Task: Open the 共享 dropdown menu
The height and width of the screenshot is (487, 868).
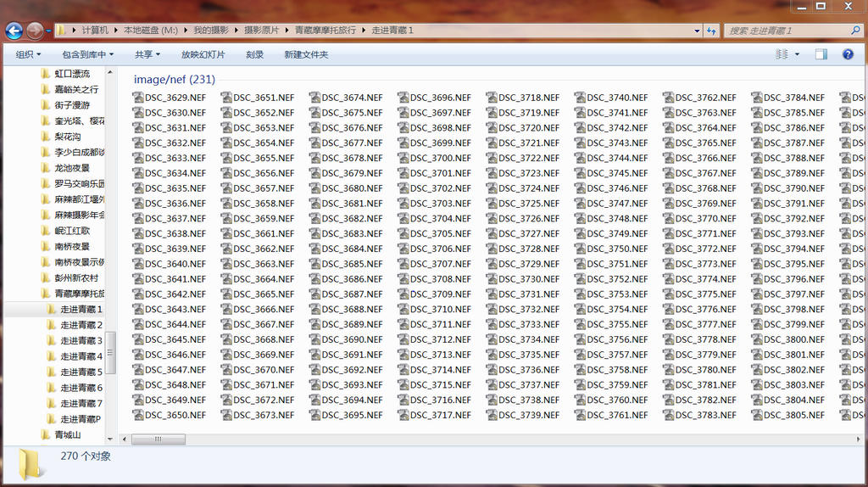Action: point(147,54)
